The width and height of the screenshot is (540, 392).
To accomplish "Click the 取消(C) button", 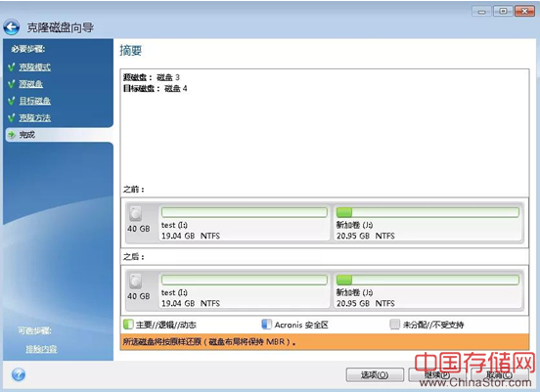I will pos(500,374).
